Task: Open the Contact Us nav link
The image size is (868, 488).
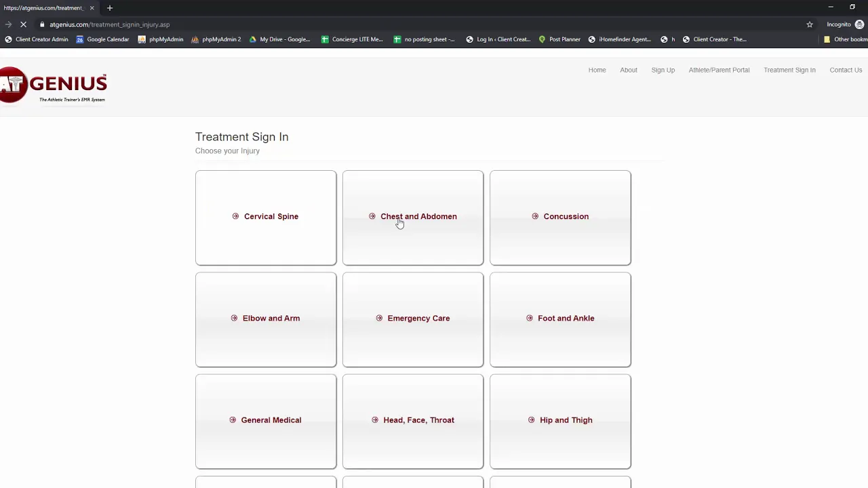Action: (x=846, y=70)
